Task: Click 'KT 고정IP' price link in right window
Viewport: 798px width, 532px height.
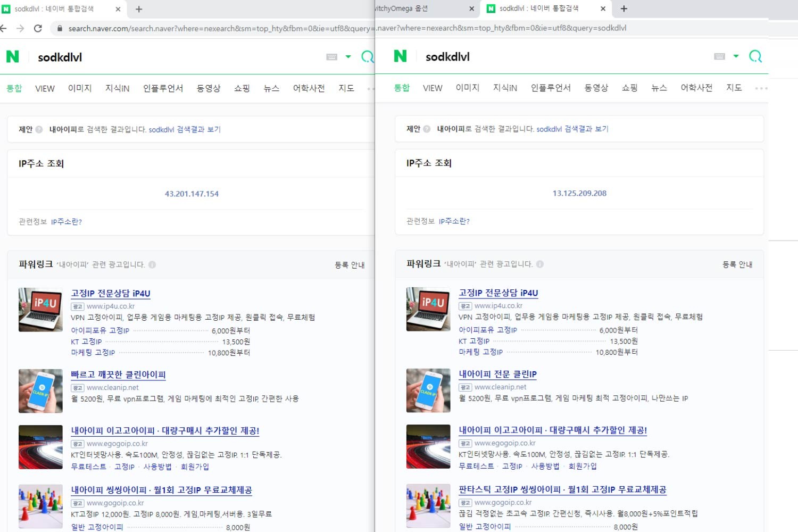Action: click(474, 342)
